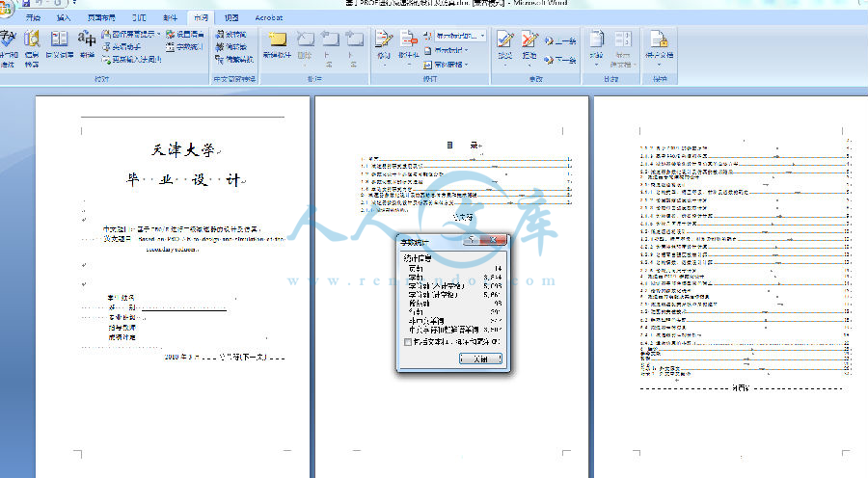Viewport: 868px width, 478px height.
Task: Open the Insert (插入) ribbon tab
Action: [x=64, y=17]
